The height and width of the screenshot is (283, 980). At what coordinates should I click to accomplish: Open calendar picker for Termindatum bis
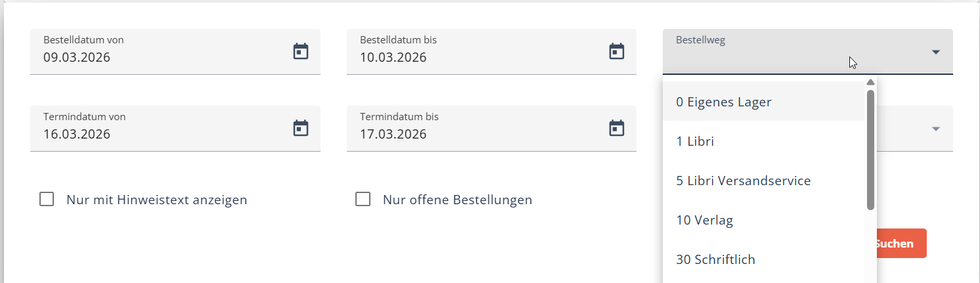(617, 128)
